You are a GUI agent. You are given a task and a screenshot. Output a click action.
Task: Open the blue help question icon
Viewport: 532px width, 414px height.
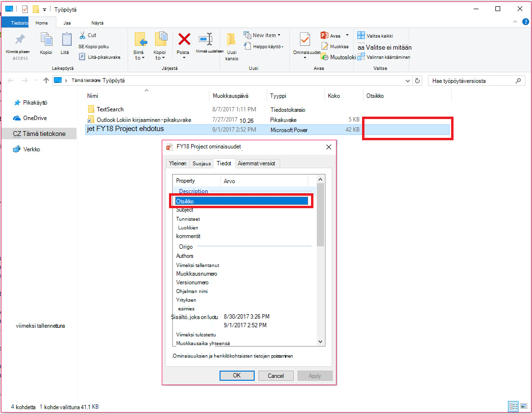(525, 22)
